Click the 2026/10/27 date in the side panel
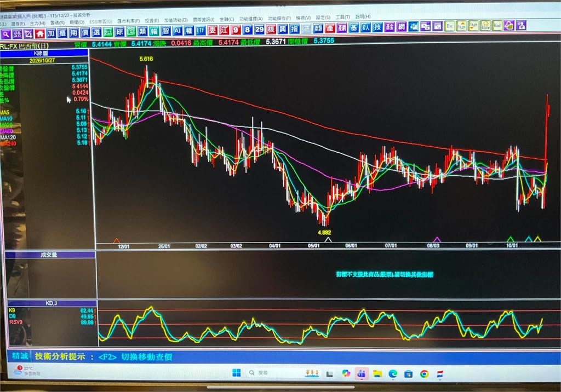The height and width of the screenshot is (392, 561). pos(42,60)
